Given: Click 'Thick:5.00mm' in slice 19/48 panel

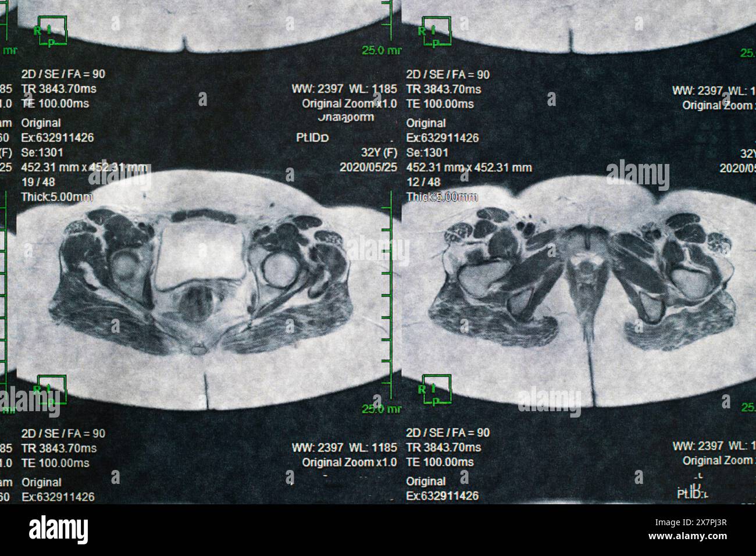Looking at the screenshot, I should coord(57,197).
